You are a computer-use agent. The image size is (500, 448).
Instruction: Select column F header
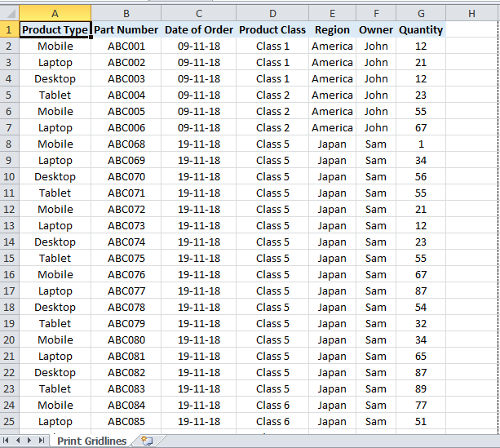[376, 13]
